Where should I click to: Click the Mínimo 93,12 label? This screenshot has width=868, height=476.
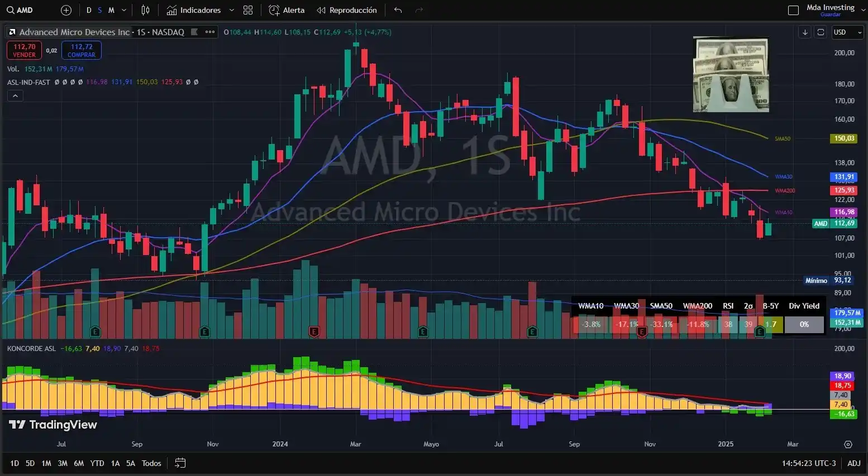828,280
